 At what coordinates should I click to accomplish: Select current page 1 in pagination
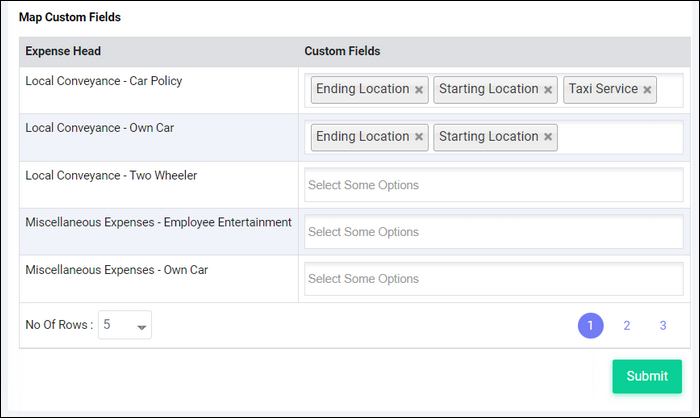click(x=591, y=326)
